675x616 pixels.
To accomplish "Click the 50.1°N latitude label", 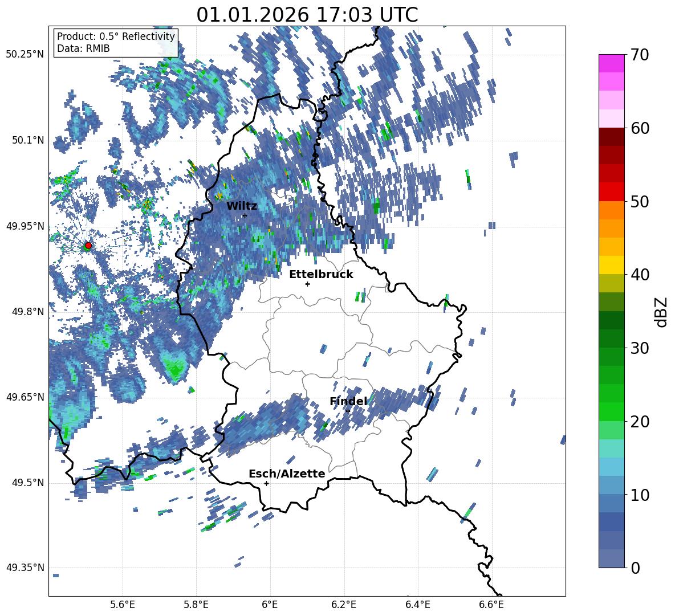I will coord(27,140).
